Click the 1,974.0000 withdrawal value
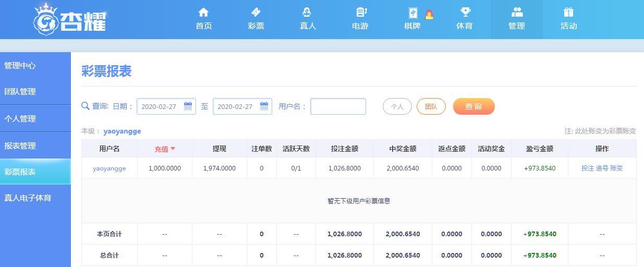Viewport: 644px width, 267px height. tap(220, 168)
